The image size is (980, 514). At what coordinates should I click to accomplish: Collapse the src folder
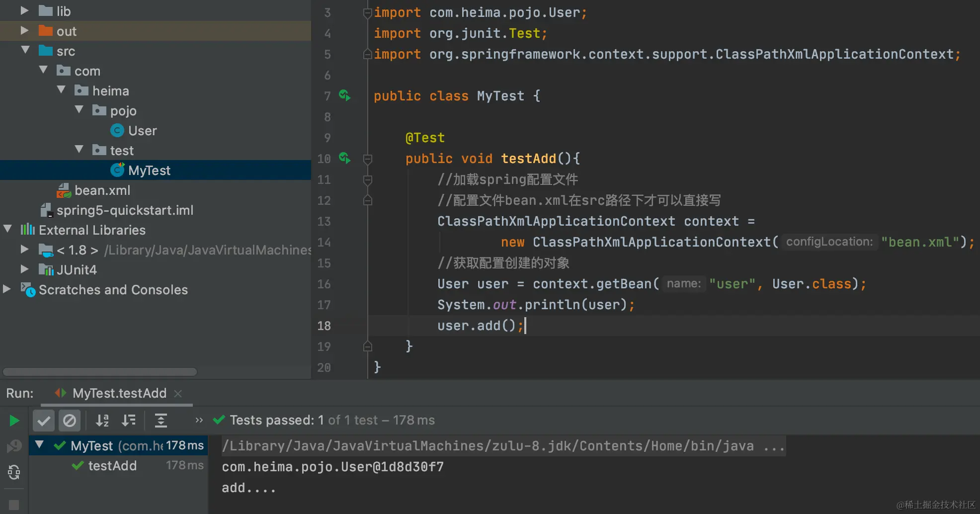coord(25,50)
